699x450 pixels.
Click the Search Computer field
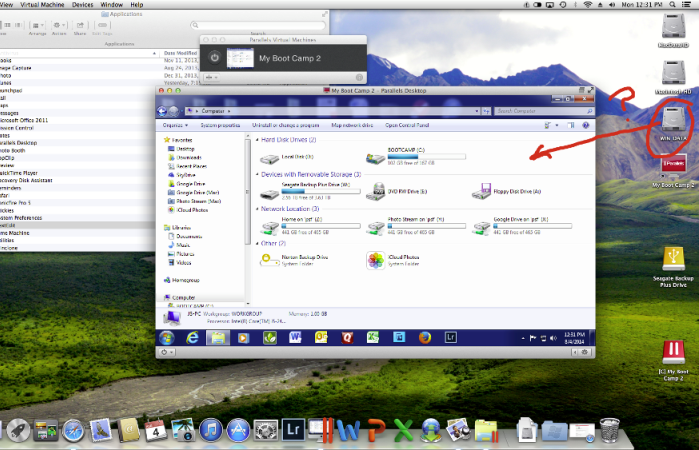click(544, 111)
